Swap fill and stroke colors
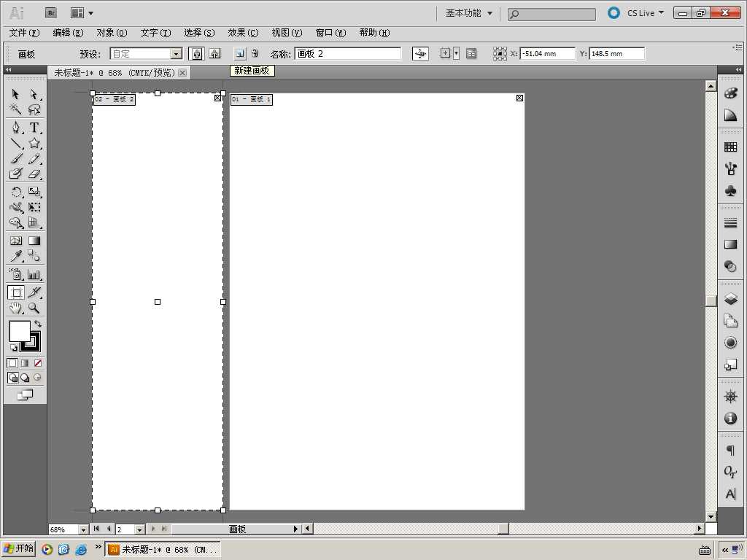The image size is (747, 560). tap(38, 324)
